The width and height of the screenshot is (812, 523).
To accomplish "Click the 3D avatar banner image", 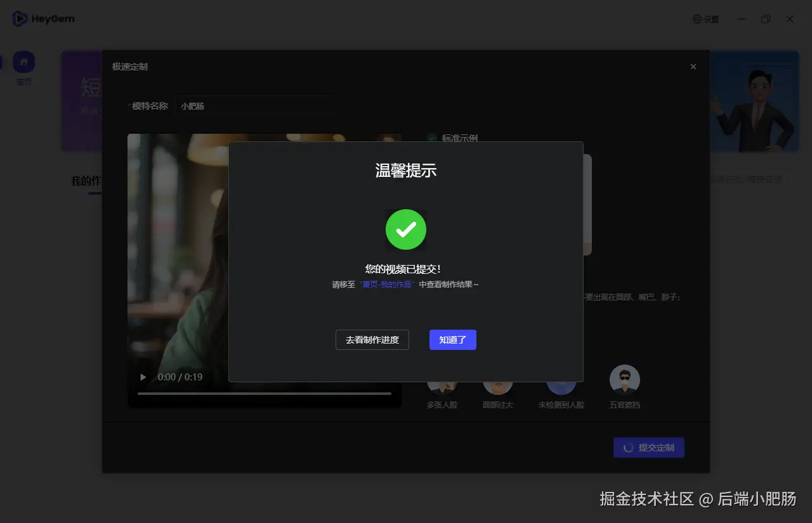I will (x=755, y=101).
